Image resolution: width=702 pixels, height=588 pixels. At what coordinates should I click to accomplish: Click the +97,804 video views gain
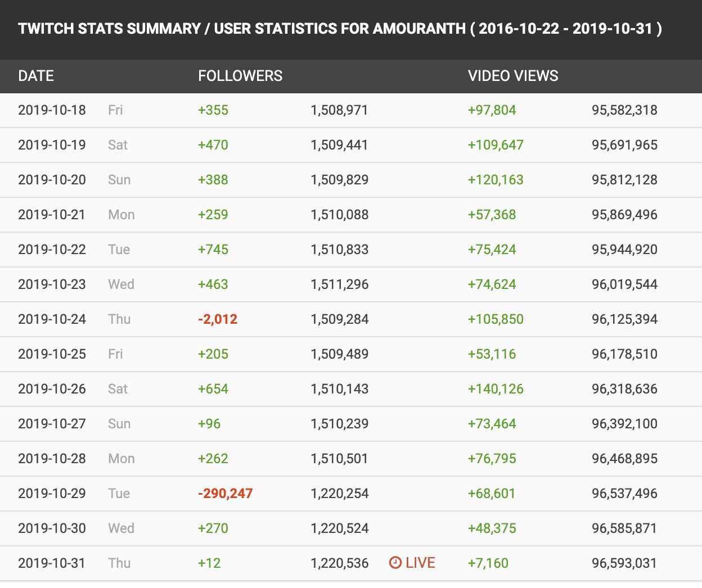pyautogui.click(x=492, y=110)
